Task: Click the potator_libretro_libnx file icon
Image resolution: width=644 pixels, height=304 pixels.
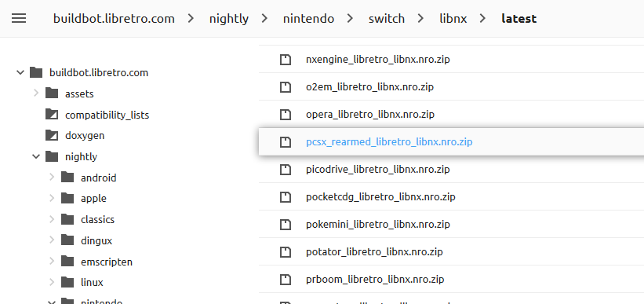Action: 285,251
